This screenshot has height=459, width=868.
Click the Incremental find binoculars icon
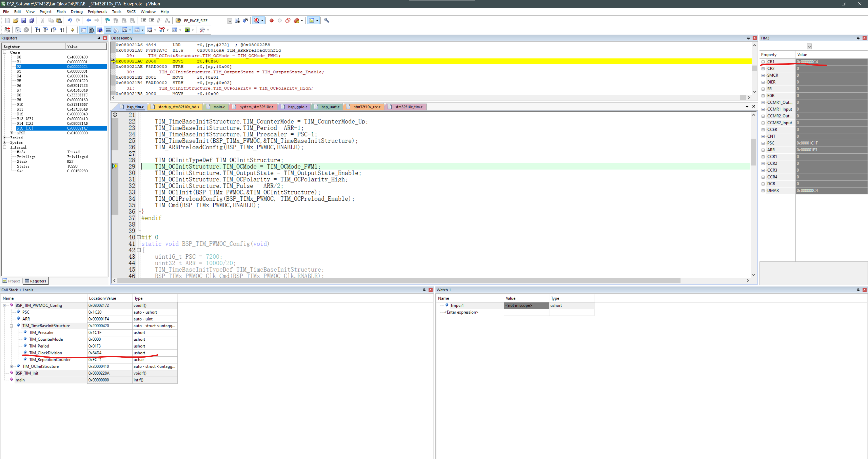[246, 21]
